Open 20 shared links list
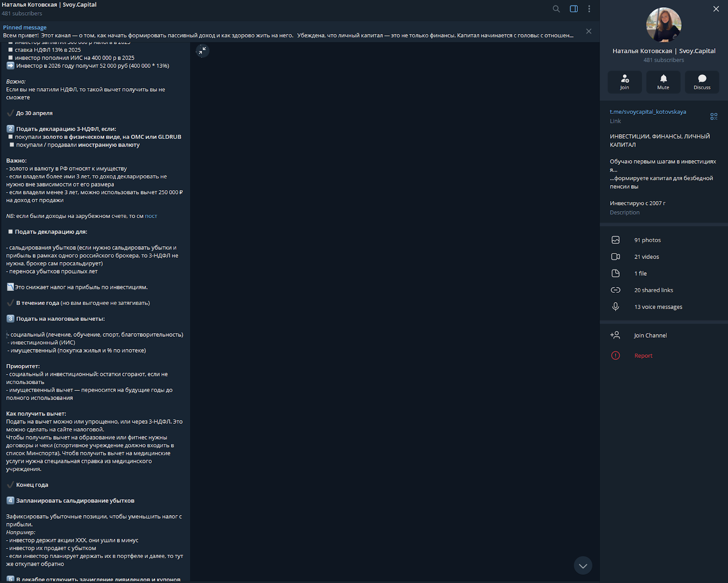 pos(653,290)
